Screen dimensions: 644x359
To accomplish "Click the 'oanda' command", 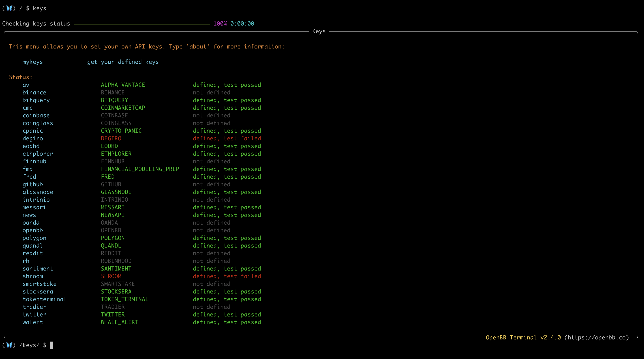I will [31, 223].
